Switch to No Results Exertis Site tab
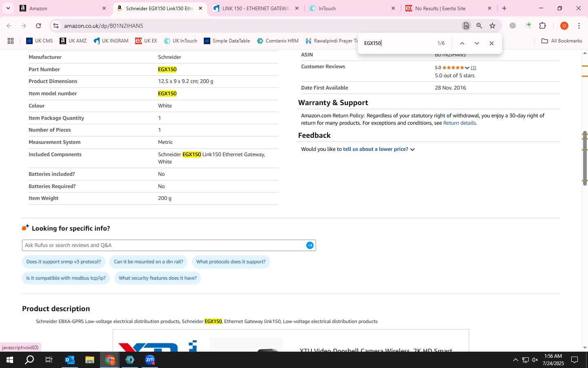Screen dimensions: 588x368 coord(448,8)
